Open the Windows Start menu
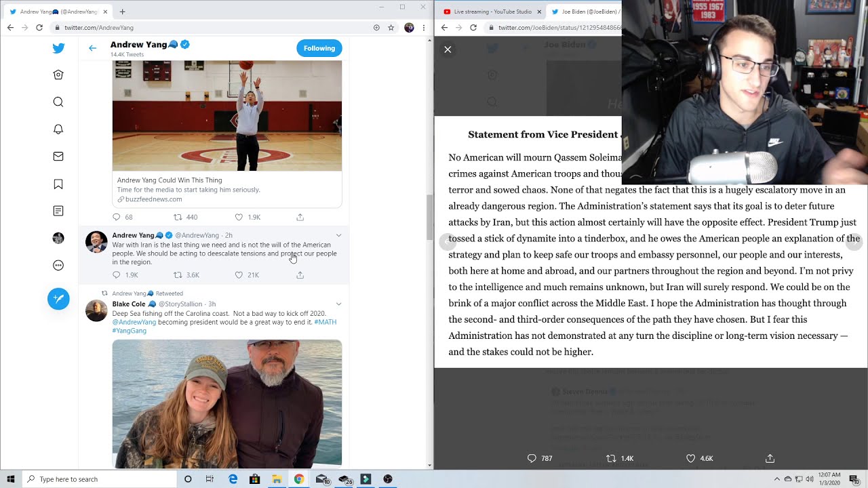Viewport: 868px width, 488px height. (10, 479)
